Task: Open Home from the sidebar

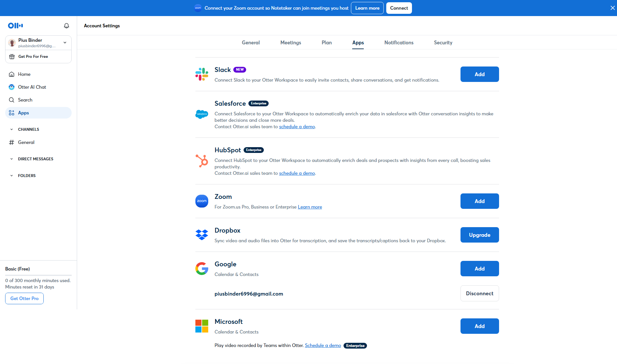Action: tap(24, 74)
